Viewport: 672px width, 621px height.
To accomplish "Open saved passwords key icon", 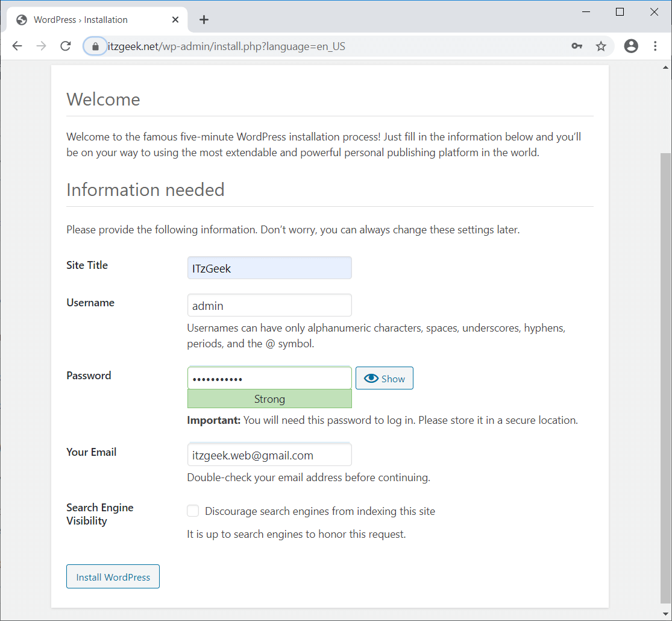I will pyautogui.click(x=577, y=46).
